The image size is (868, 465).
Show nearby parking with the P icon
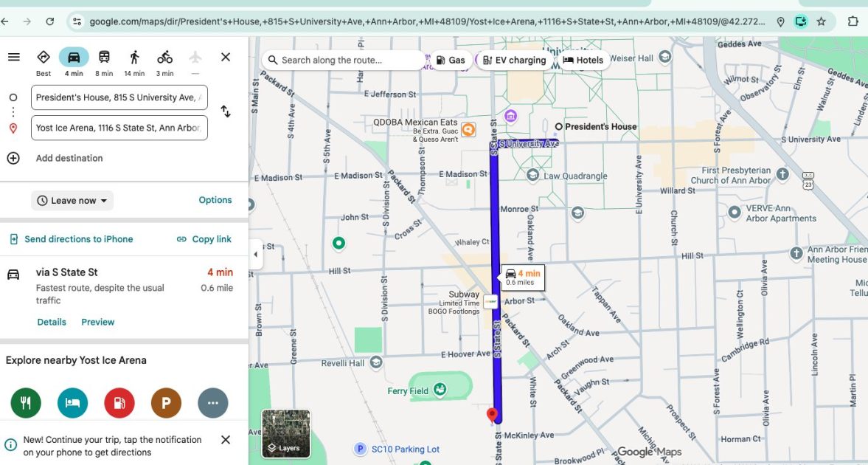click(166, 402)
